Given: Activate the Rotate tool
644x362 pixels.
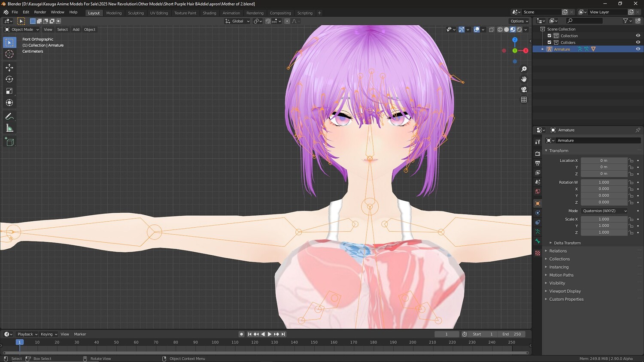Looking at the screenshot, I should pos(9,79).
